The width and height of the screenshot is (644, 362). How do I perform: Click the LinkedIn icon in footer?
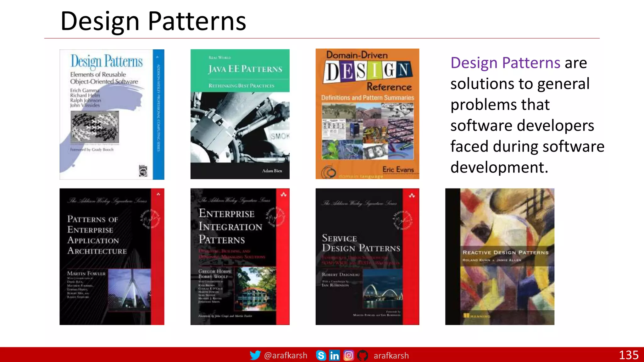(335, 355)
